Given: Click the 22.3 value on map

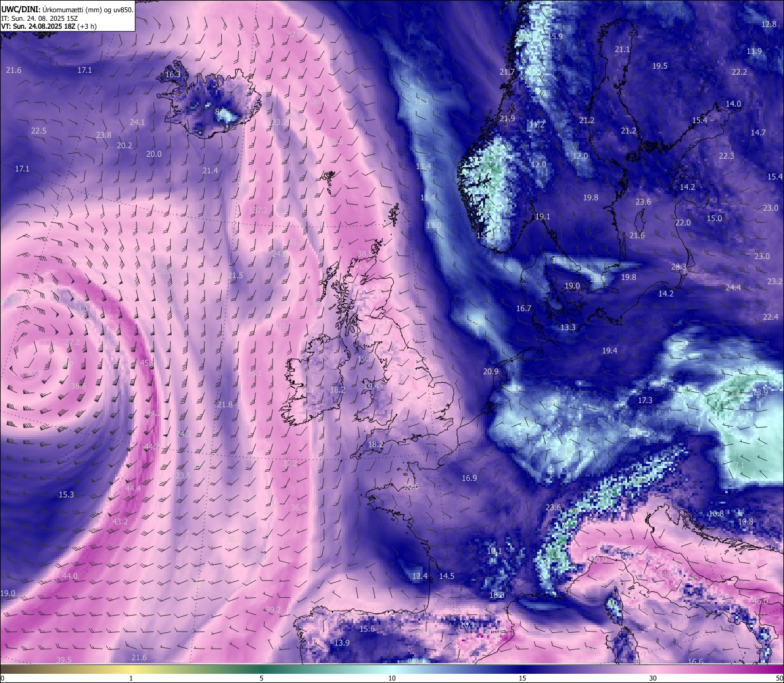Looking at the screenshot, I should pyautogui.click(x=726, y=156).
